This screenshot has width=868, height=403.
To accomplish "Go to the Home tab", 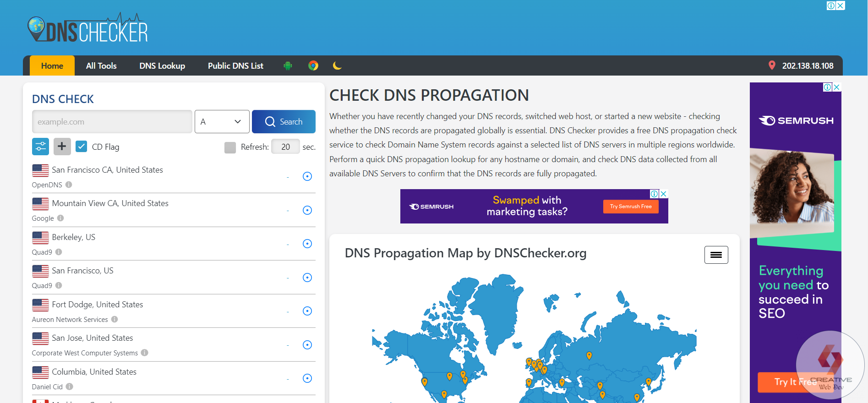I will pyautogui.click(x=52, y=65).
